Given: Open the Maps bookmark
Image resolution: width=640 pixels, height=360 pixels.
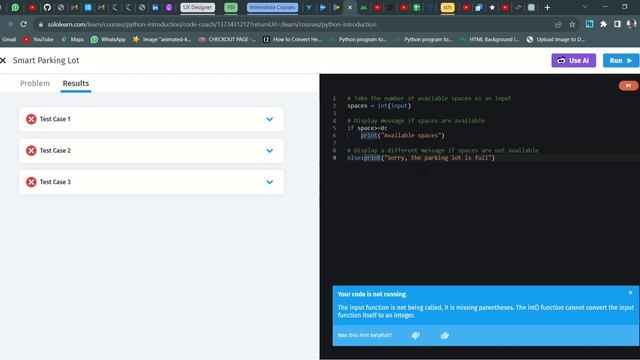Looking at the screenshot, I should (x=72, y=39).
